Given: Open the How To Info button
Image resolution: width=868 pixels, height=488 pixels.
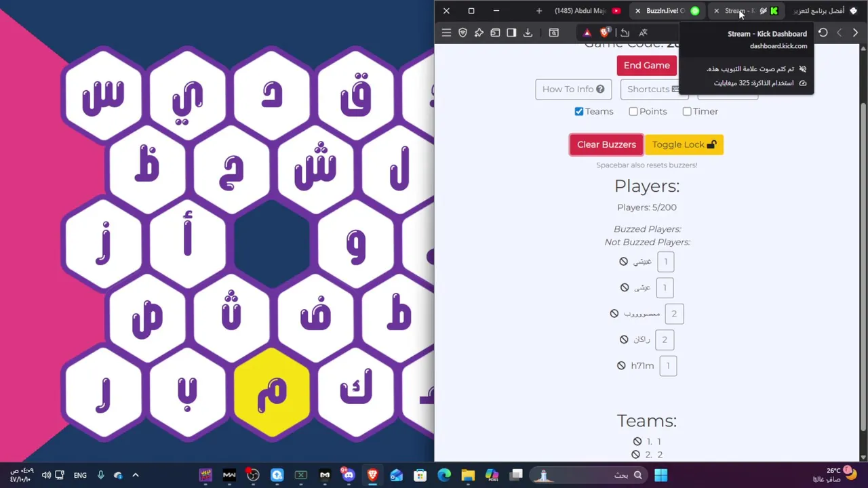Looking at the screenshot, I should pyautogui.click(x=573, y=89).
